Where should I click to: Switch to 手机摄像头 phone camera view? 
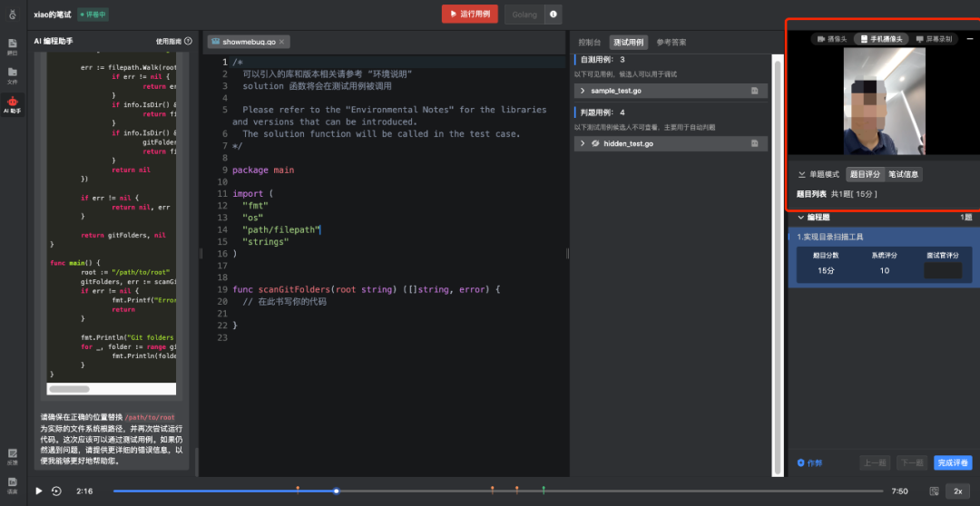(880, 39)
